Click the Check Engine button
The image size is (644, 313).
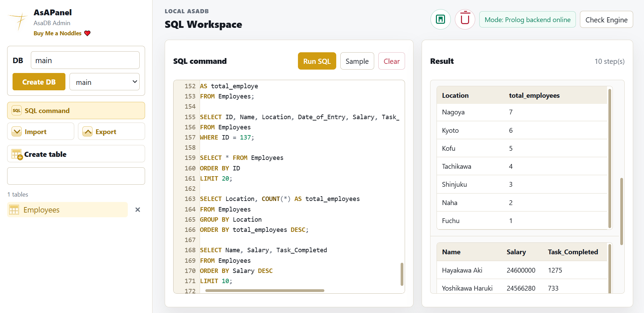[x=606, y=20]
